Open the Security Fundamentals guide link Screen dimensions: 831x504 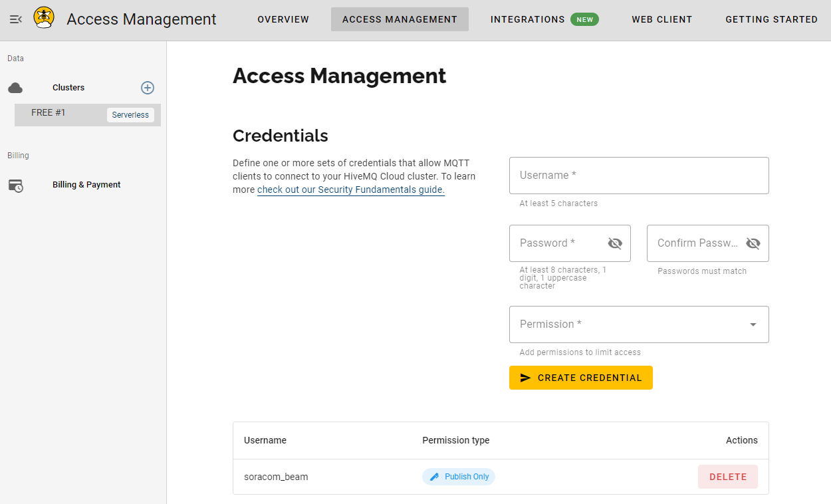(350, 190)
